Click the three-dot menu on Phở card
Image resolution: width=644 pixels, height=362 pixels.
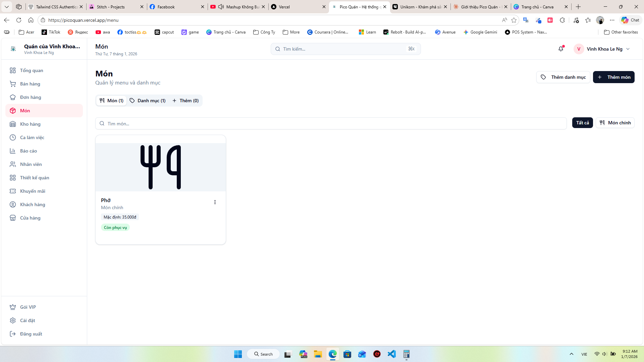tap(215, 202)
